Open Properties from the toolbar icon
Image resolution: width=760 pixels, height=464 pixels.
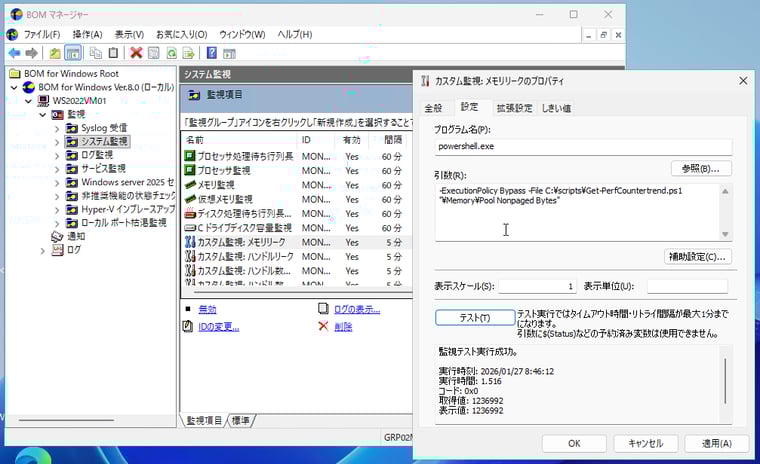[154, 53]
